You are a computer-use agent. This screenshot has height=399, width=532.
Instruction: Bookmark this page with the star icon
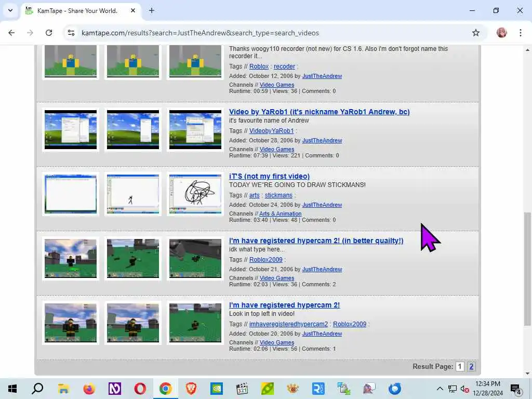[476, 33]
